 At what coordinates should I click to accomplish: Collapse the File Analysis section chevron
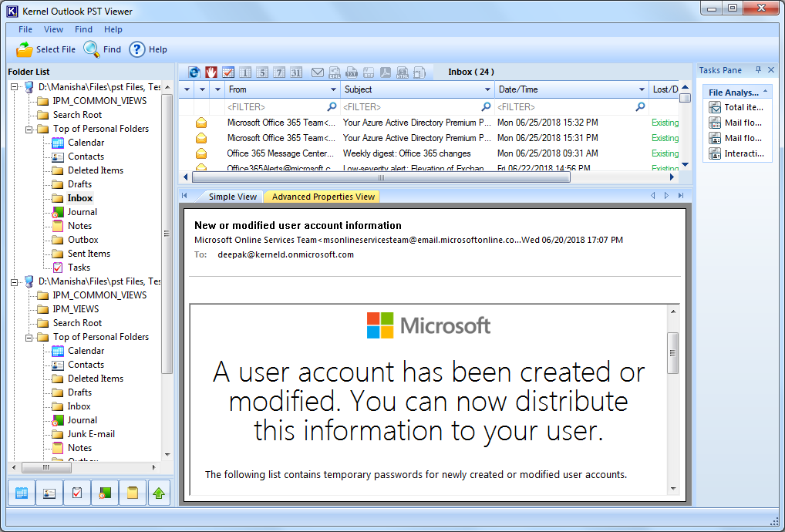tap(765, 93)
